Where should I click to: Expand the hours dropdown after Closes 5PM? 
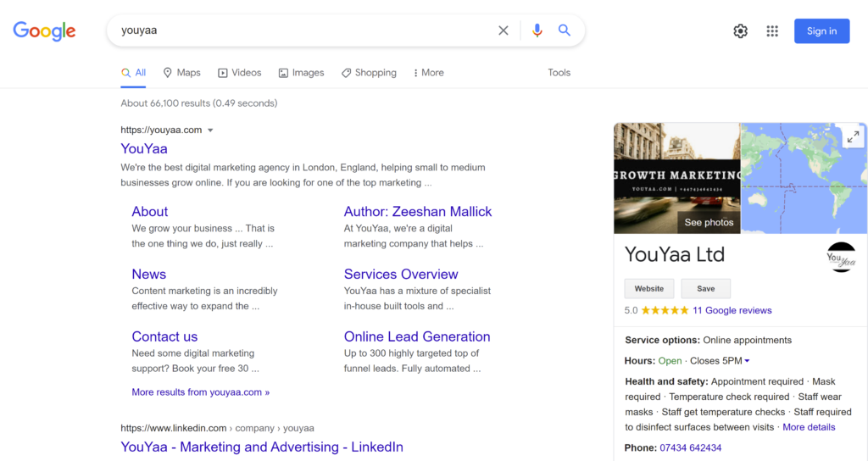click(x=747, y=361)
